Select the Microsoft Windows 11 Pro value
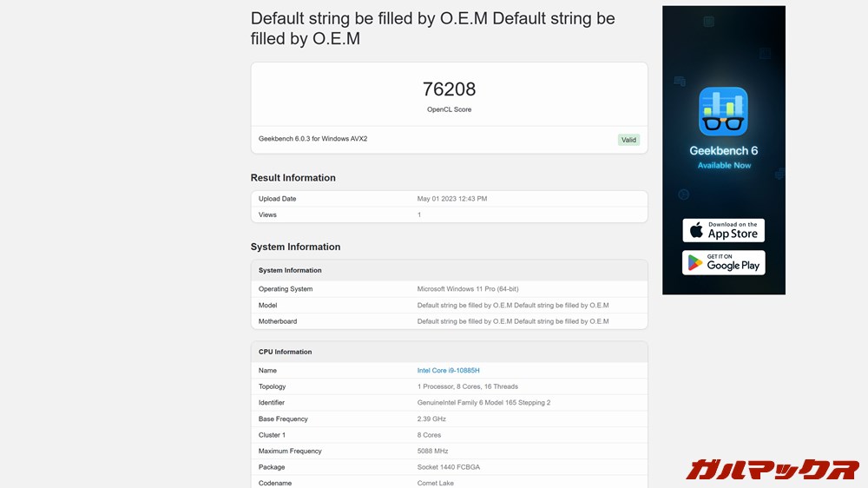The image size is (868, 488). 468,289
